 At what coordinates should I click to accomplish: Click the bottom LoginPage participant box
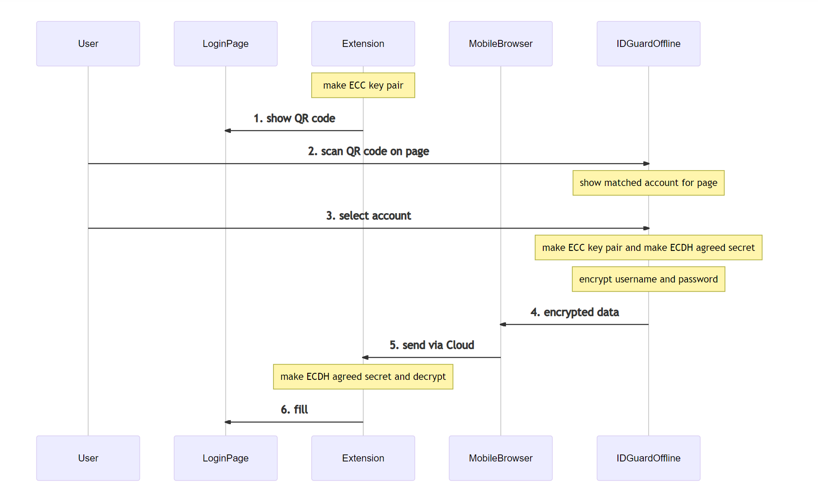coord(226,458)
